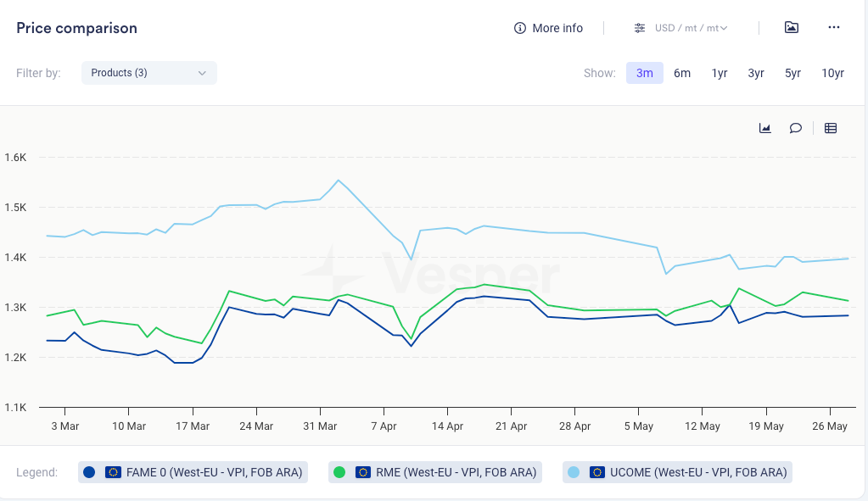Click the info circle icon beside More info
Screen dimensions: 868x501
pos(520,28)
